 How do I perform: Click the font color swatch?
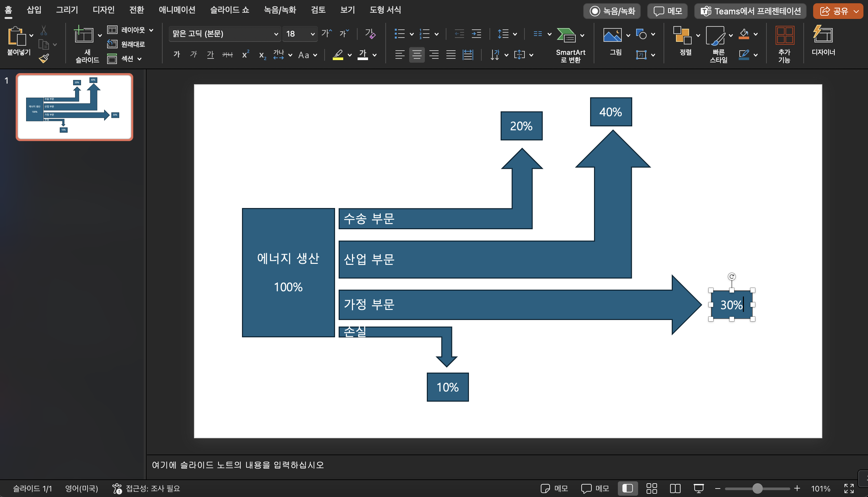(362, 55)
